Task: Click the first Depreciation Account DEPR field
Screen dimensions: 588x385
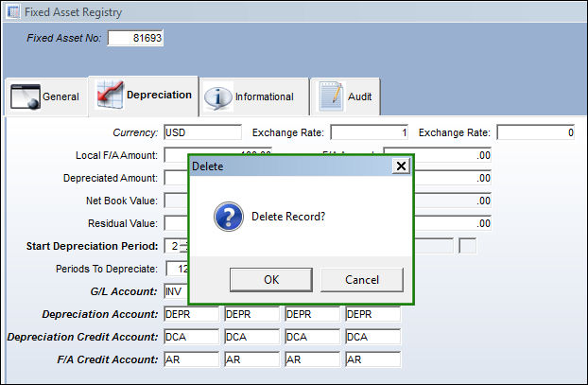Action: point(192,314)
